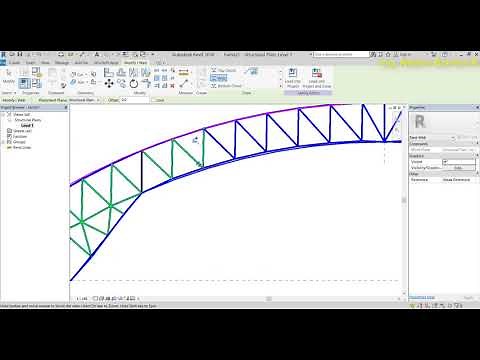Click the horizontal scrollbar of drawing view
480x360 pixels.
pyautogui.click(x=268, y=299)
